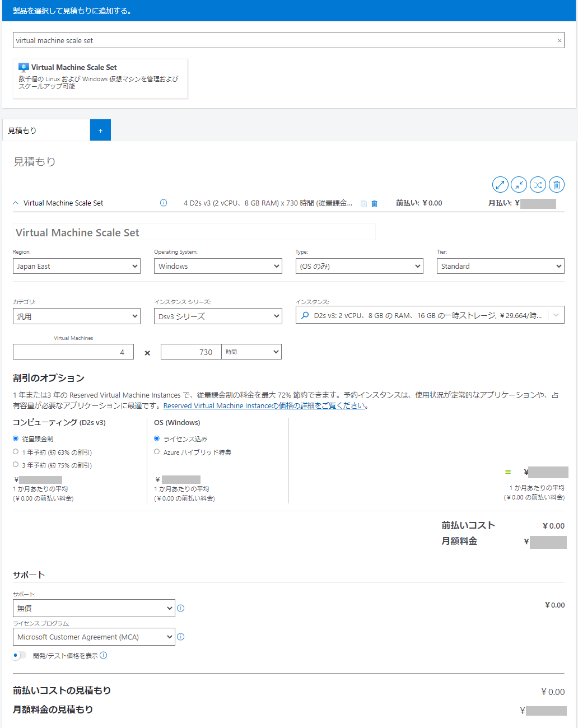The image size is (578, 728).
Task: Select the 従量課金制 radio button
Action: 16,438
